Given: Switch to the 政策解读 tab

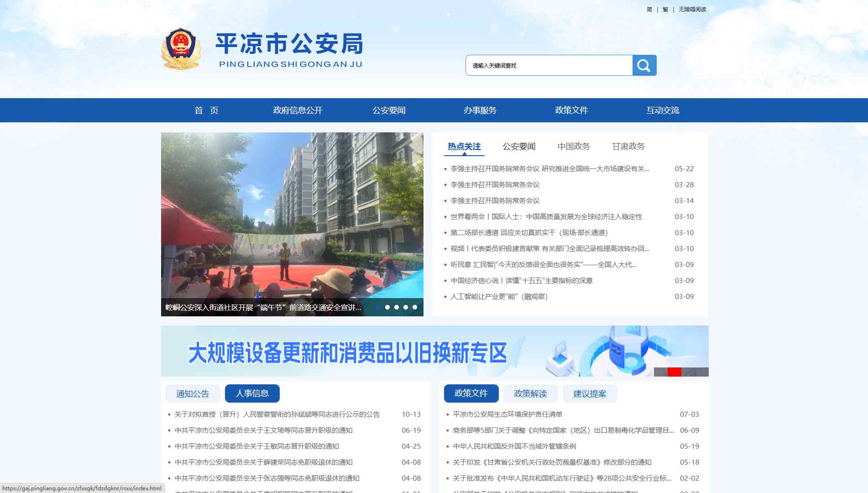Looking at the screenshot, I should click(530, 393).
